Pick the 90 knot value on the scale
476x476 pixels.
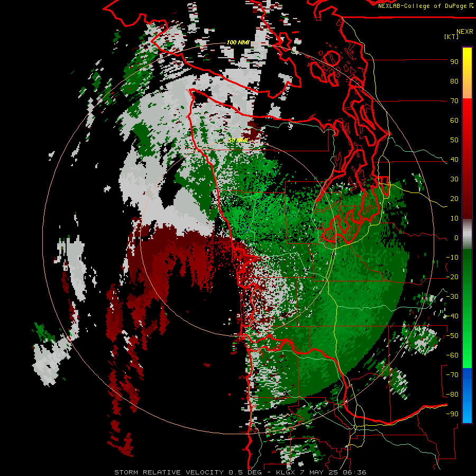click(454, 62)
